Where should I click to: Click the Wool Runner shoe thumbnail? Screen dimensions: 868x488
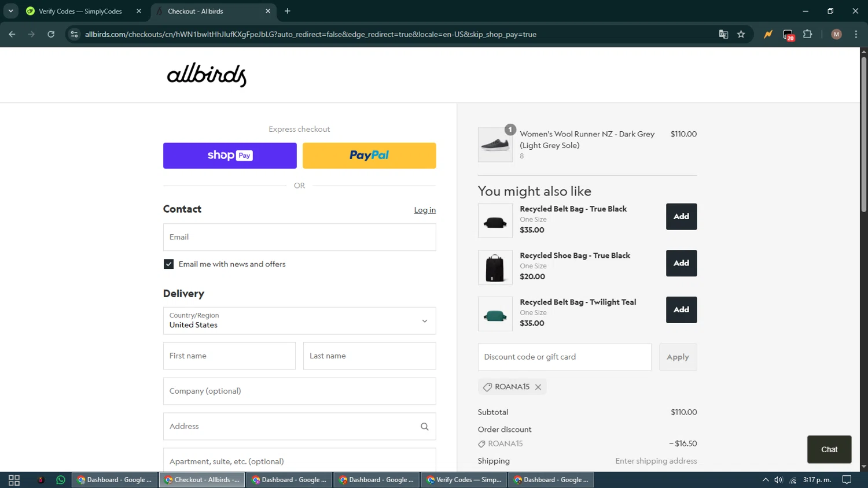(495, 145)
